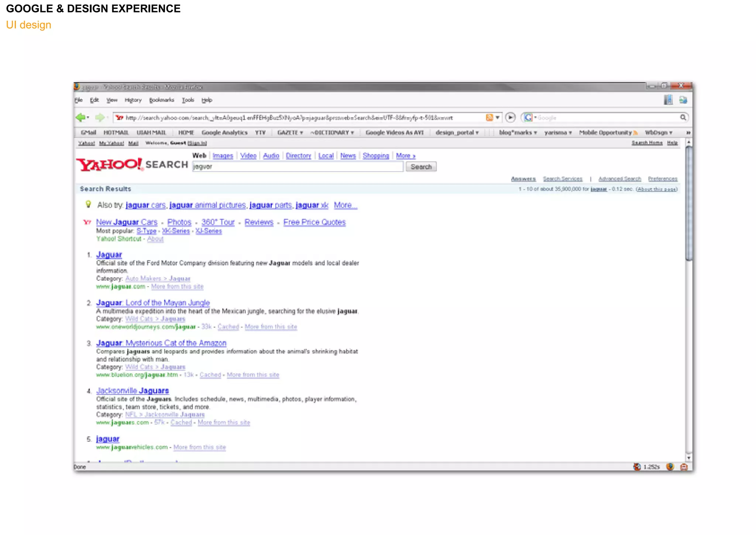Open the View menu
This screenshot has height=535, width=756.
point(112,100)
